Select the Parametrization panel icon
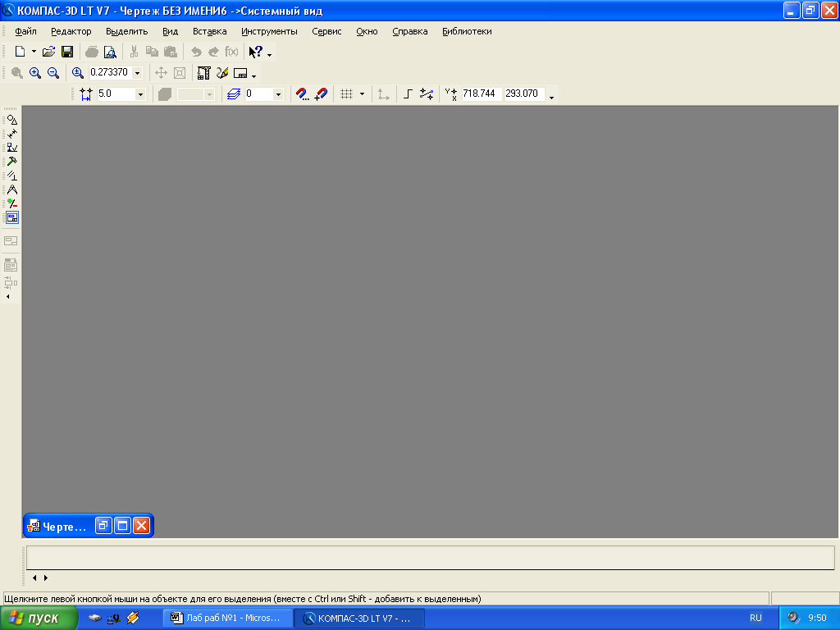This screenshot has height=630, width=840. pos(11,176)
